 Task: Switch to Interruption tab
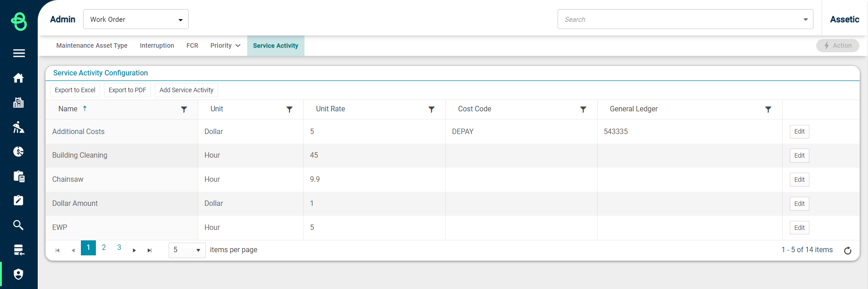[x=157, y=45]
